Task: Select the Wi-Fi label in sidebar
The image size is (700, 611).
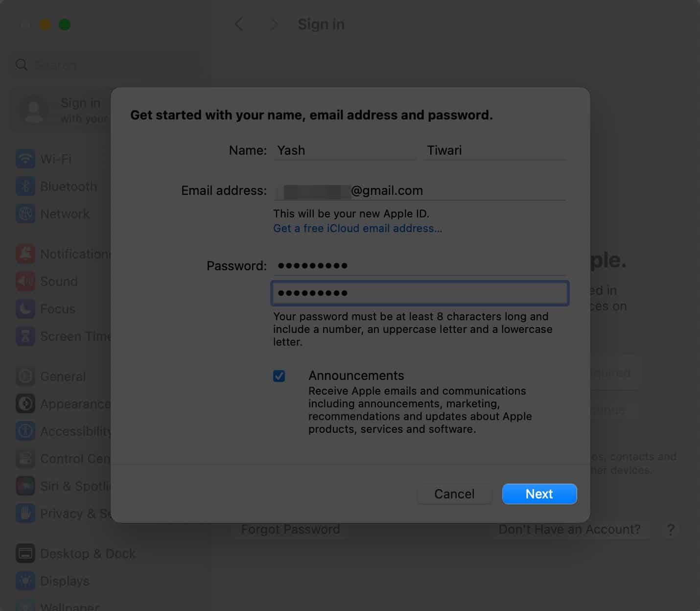Action: [56, 159]
